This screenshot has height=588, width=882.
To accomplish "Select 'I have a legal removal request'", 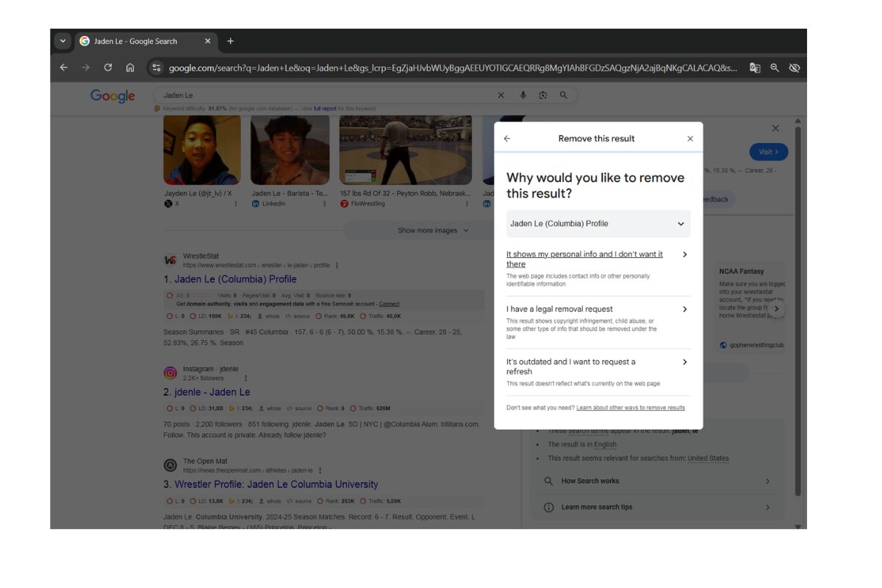I will pos(598,322).
